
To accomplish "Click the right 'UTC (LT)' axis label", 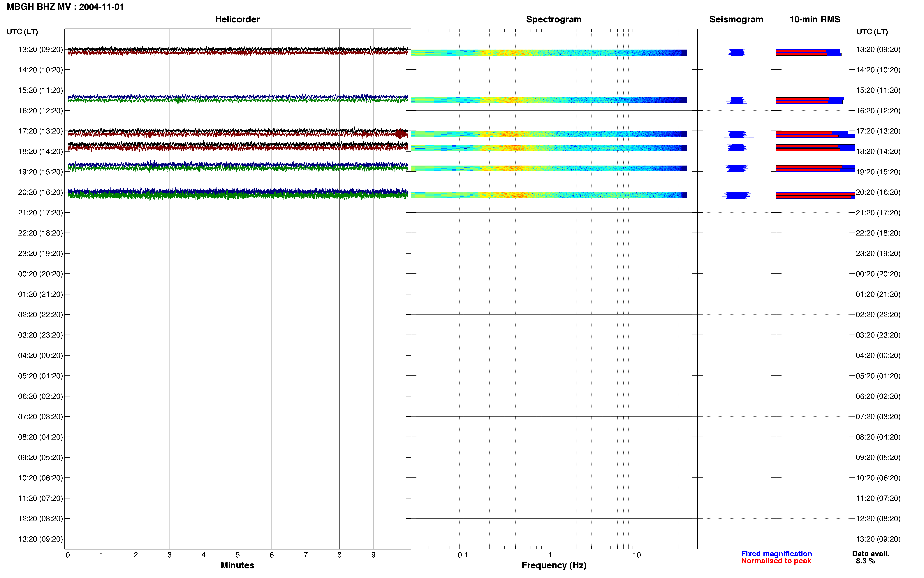I will [872, 32].
